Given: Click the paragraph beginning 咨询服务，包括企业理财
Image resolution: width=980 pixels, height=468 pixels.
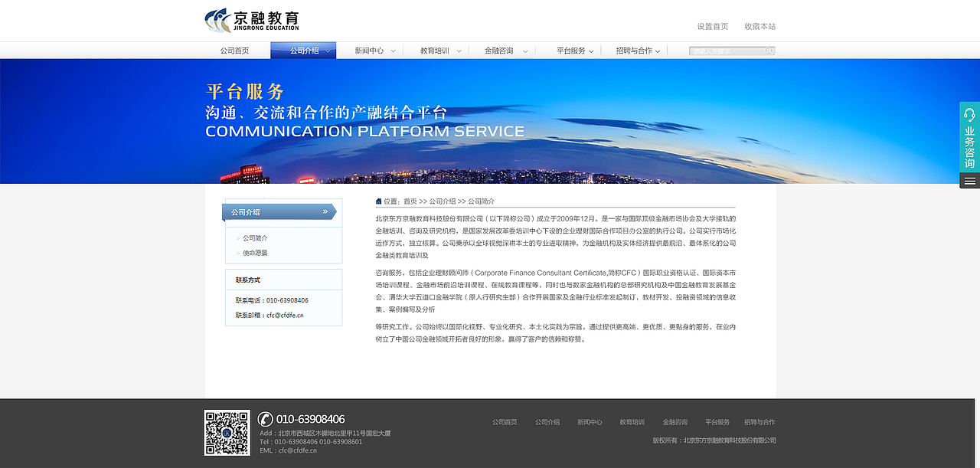Looking at the screenshot, I should pos(556,291).
